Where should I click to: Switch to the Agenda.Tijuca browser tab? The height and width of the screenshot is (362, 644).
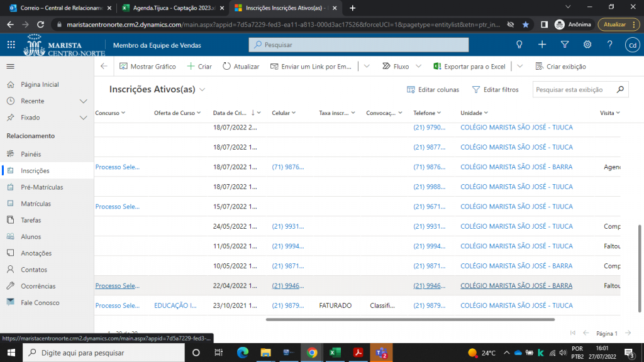(x=172, y=8)
